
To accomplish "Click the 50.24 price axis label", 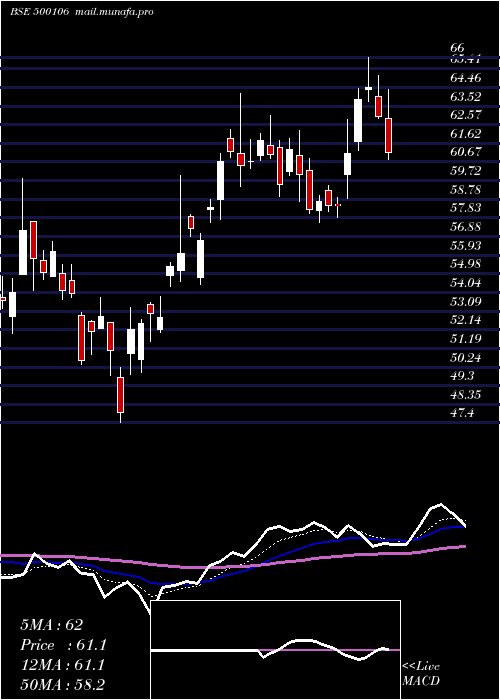I will (466, 357).
